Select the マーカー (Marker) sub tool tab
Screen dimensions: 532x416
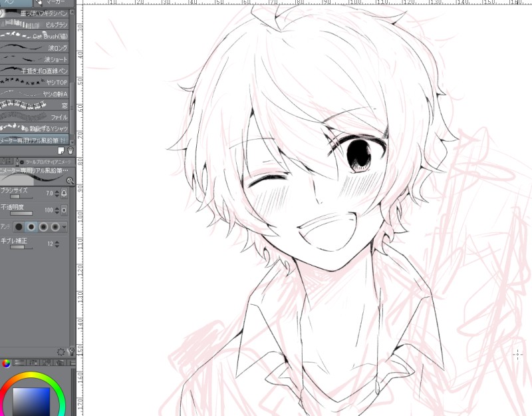(x=55, y=3)
